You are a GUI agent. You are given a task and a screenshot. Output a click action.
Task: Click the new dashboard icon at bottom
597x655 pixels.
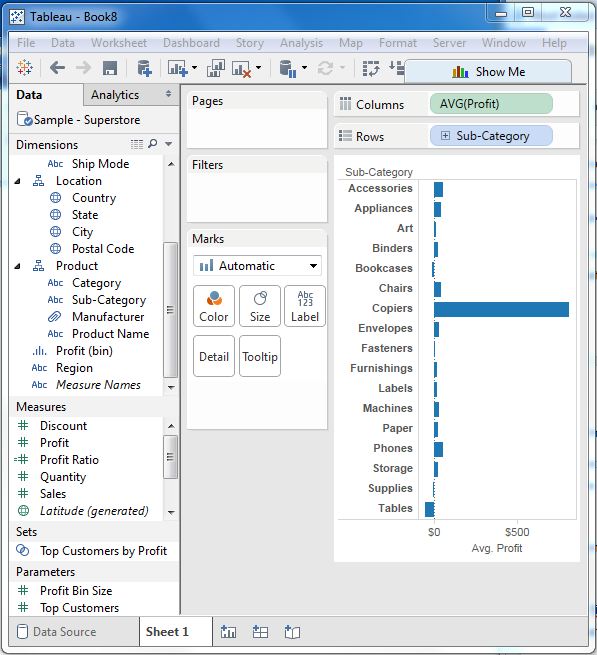(x=260, y=632)
